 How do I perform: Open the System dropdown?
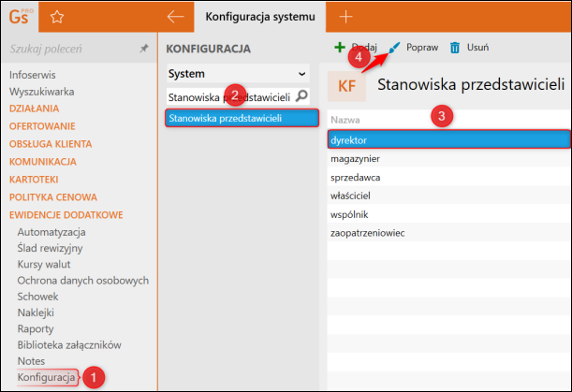click(x=238, y=74)
